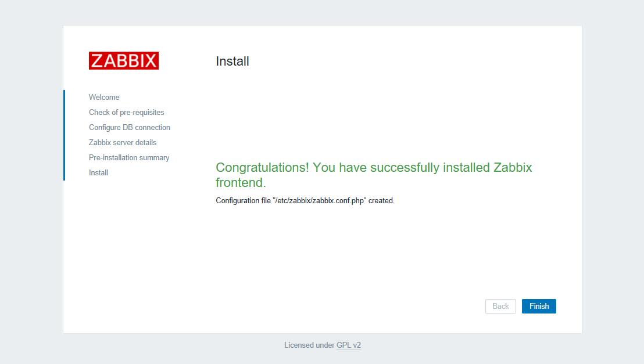The image size is (644, 364).
Task: Click the /etc/zabbix/zabbix.conf.php file path text
Action: click(x=320, y=201)
